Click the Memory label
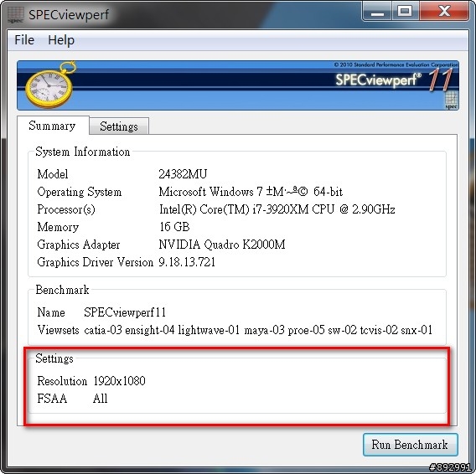The image size is (476, 474). pyautogui.click(x=58, y=227)
